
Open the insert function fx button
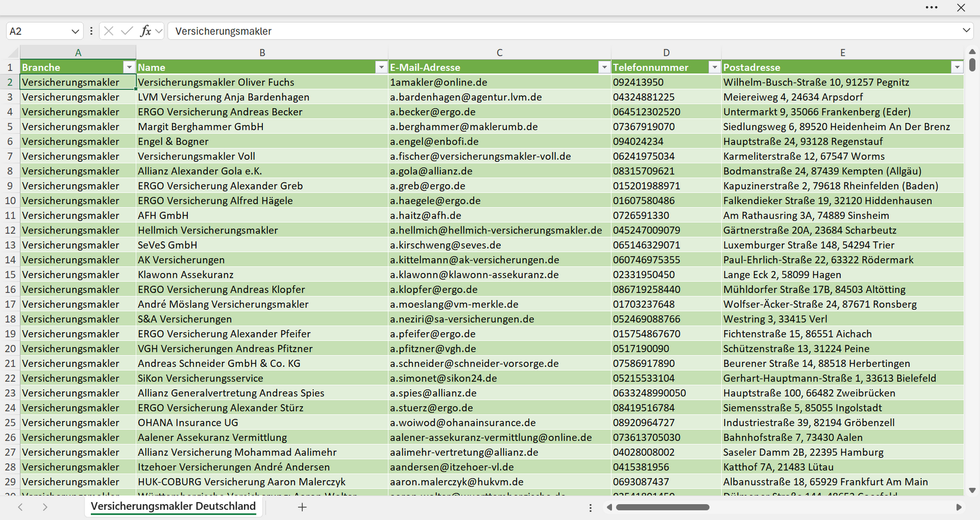click(x=145, y=31)
